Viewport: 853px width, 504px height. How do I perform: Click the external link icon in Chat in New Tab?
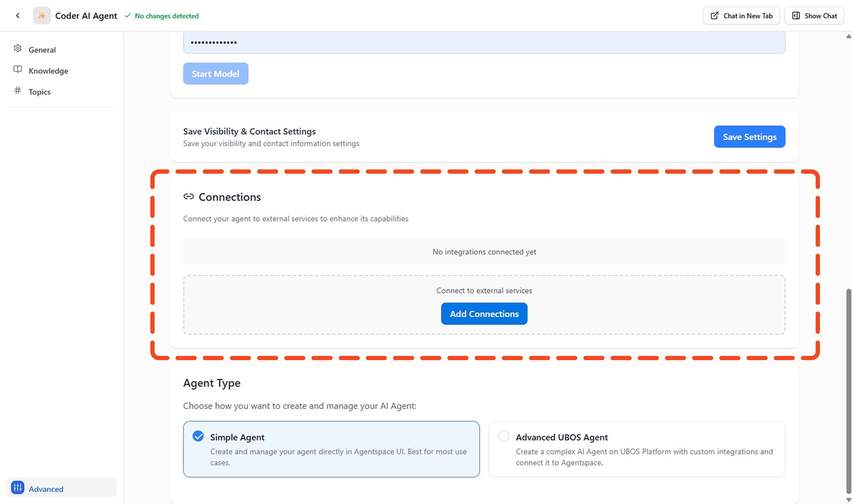point(714,16)
